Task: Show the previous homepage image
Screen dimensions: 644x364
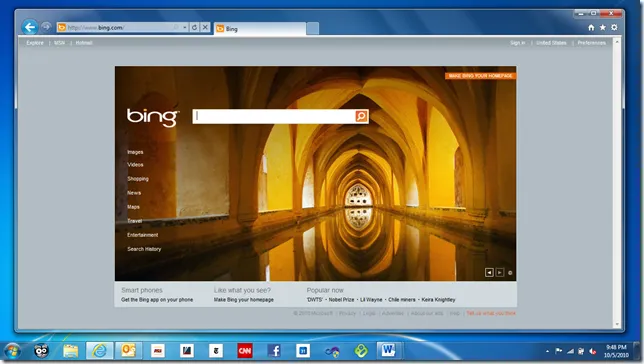Action: [x=489, y=272]
